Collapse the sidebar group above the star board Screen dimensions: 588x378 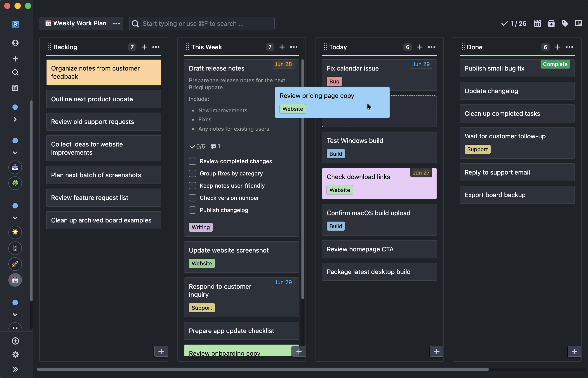(x=15, y=218)
